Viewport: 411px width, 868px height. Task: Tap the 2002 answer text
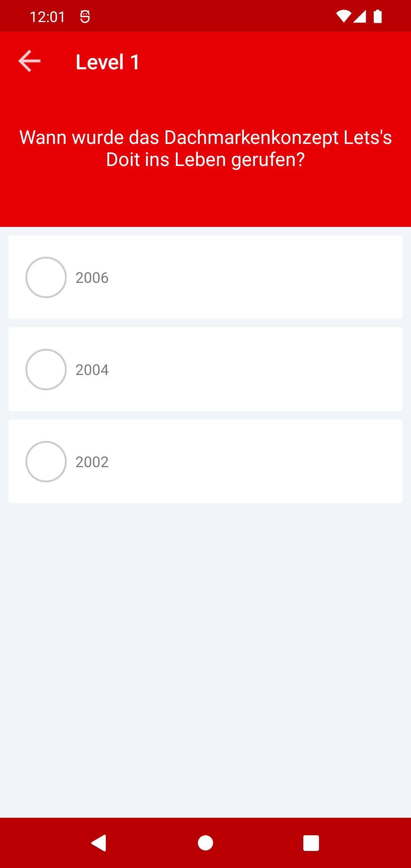click(92, 462)
